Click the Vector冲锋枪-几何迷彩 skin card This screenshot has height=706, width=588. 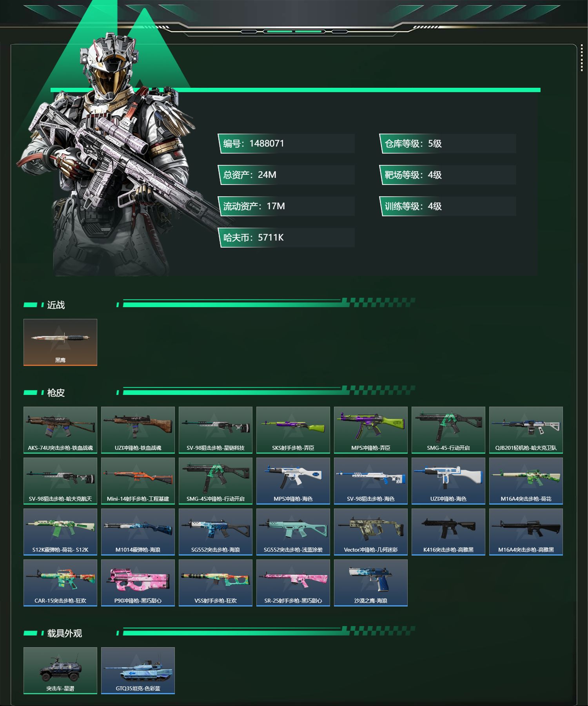(371, 532)
